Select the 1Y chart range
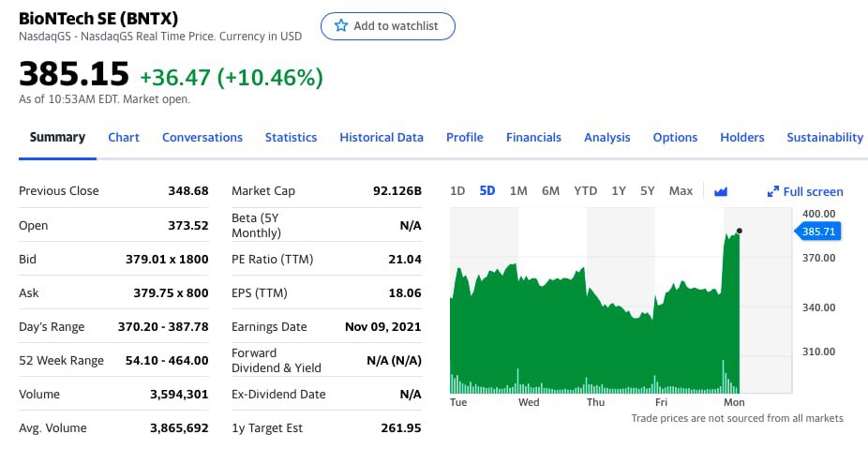The height and width of the screenshot is (464, 868). [x=619, y=191]
